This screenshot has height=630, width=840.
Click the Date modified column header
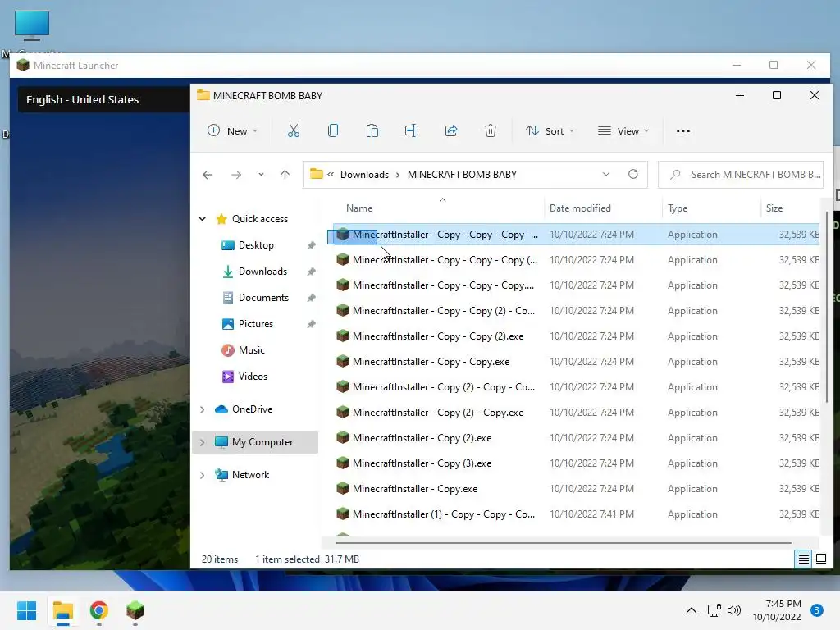[x=580, y=208]
